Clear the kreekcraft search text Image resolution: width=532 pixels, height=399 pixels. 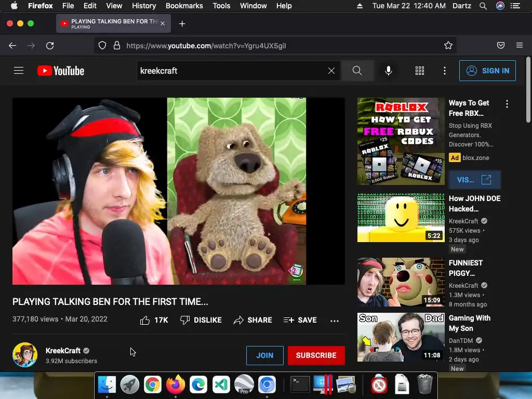[331, 71]
